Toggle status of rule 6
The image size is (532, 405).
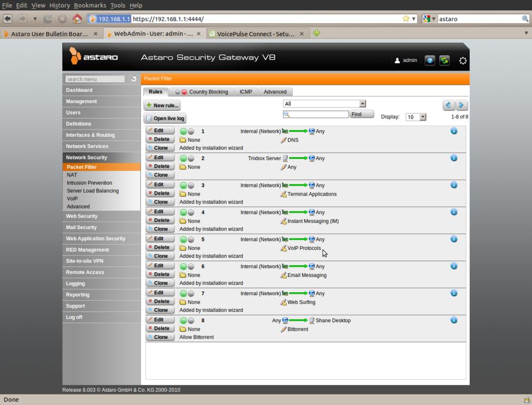coord(187,266)
